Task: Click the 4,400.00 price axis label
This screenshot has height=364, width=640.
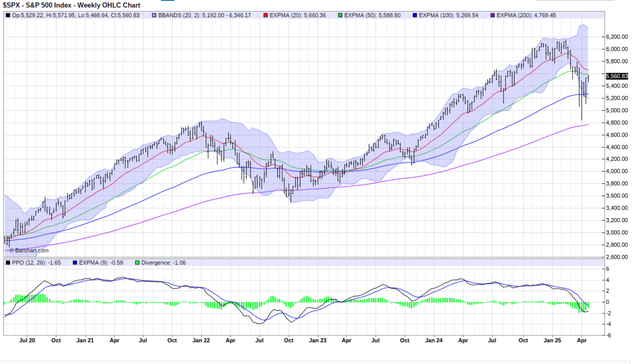Action: point(616,147)
